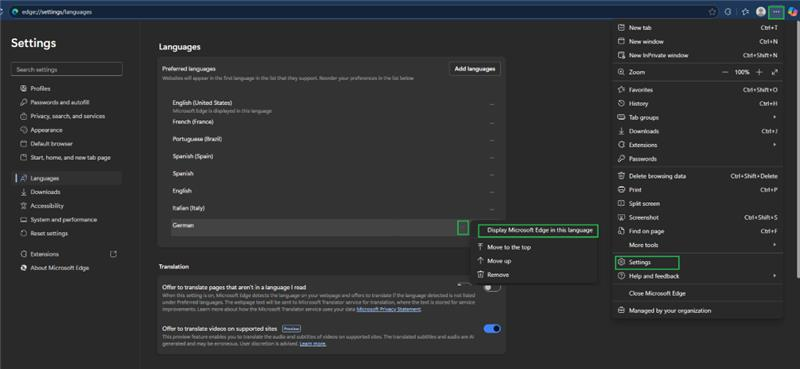This screenshot has width=800, height=369.
Task: Choose Move up in the context menu
Action: [533, 261]
